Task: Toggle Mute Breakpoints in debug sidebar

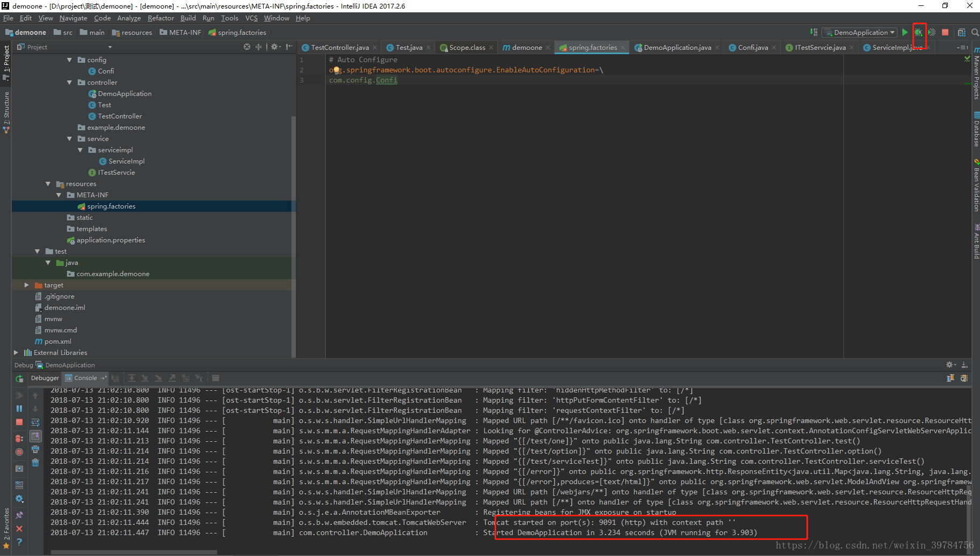Action: (x=19, y=452)
